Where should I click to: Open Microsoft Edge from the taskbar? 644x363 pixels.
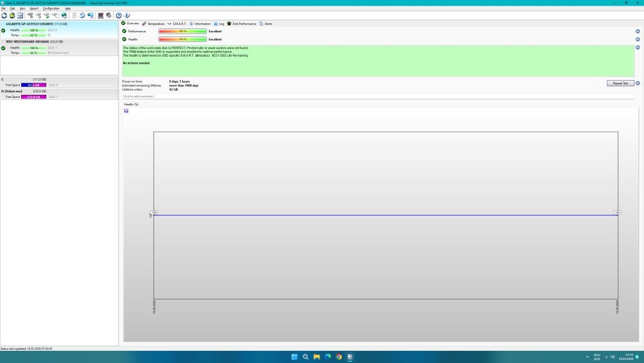328,357
